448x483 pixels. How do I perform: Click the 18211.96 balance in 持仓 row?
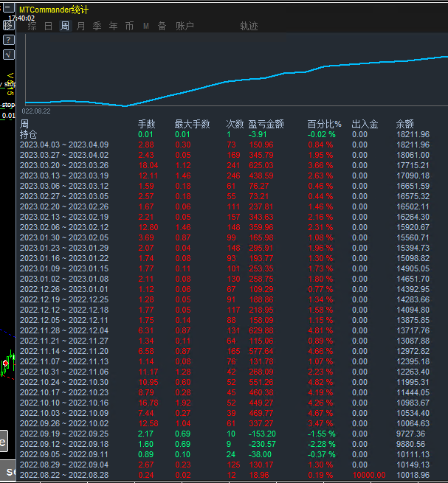pyautogui.click(x=413, y=134)
